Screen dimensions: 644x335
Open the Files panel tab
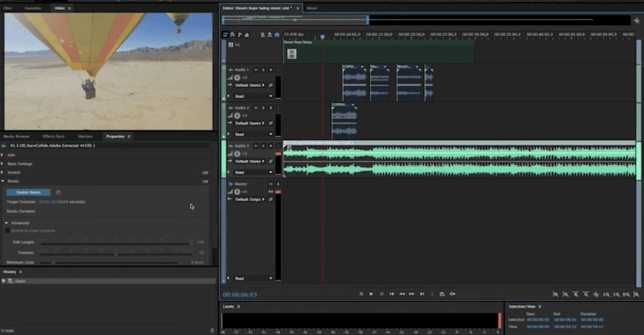(8, 8)
